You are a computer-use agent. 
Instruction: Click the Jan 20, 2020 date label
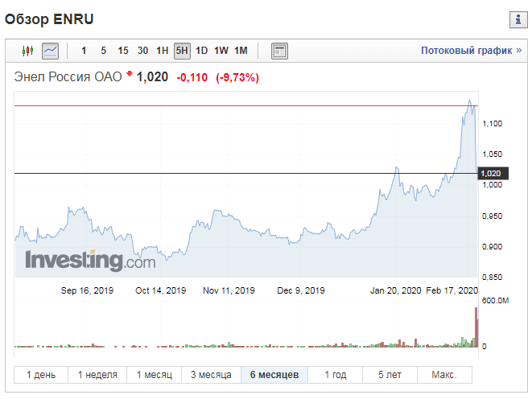point(395,290)
